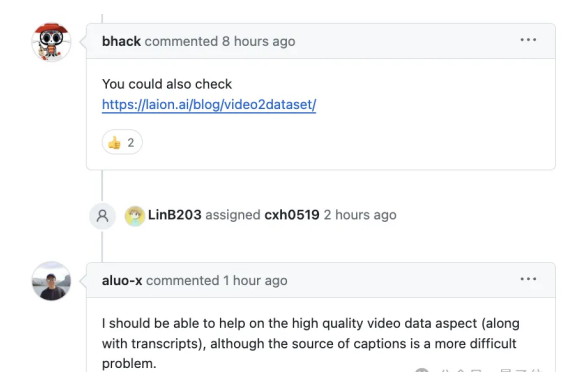572x372 pixels.
Task: Expand the three-dot menu on aluo-x's comment
Action: (528, 279)
